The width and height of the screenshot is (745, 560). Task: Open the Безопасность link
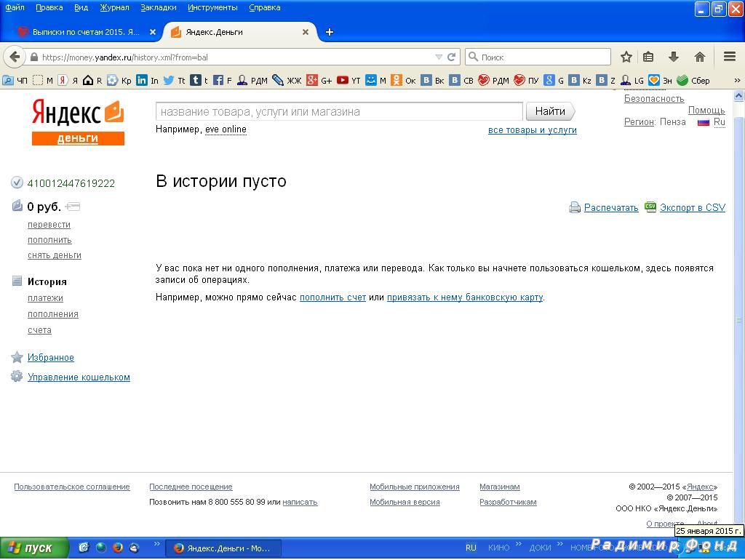654,99
